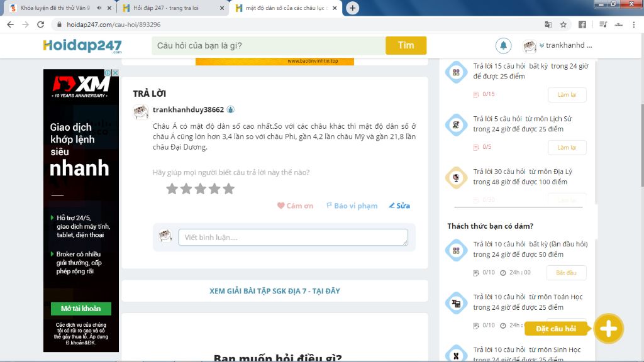Mute the Khóa luyện đề thi thử tab audio

99,8
